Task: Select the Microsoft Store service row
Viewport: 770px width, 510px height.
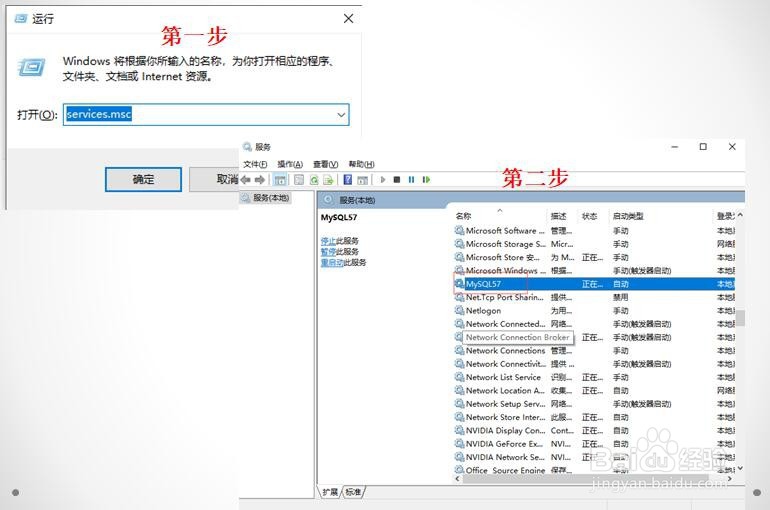Action: 594,257
